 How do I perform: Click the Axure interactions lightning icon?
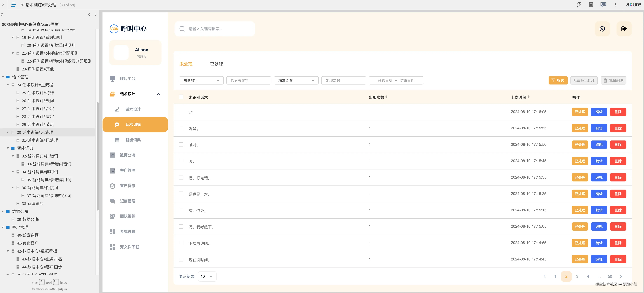578,5
